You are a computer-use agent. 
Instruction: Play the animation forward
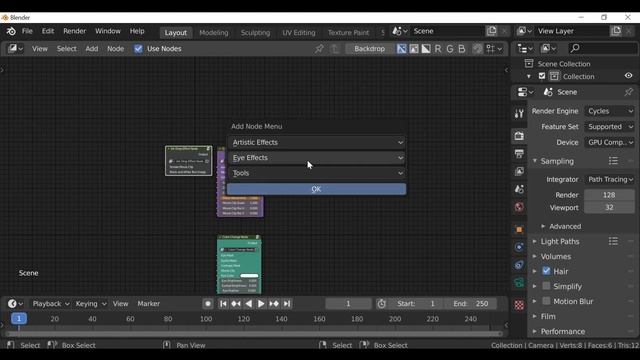click(261, 304)
